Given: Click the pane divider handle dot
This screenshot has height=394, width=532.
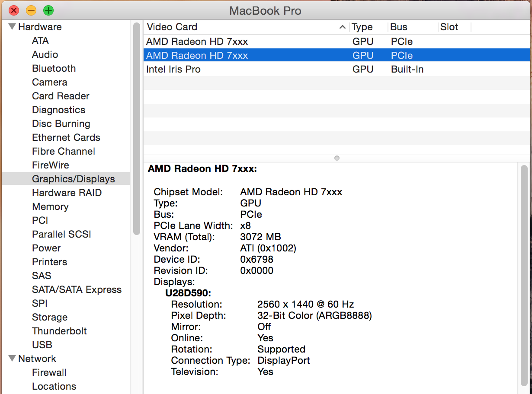Looking at the screenshot, I should [x=337, y=158].
